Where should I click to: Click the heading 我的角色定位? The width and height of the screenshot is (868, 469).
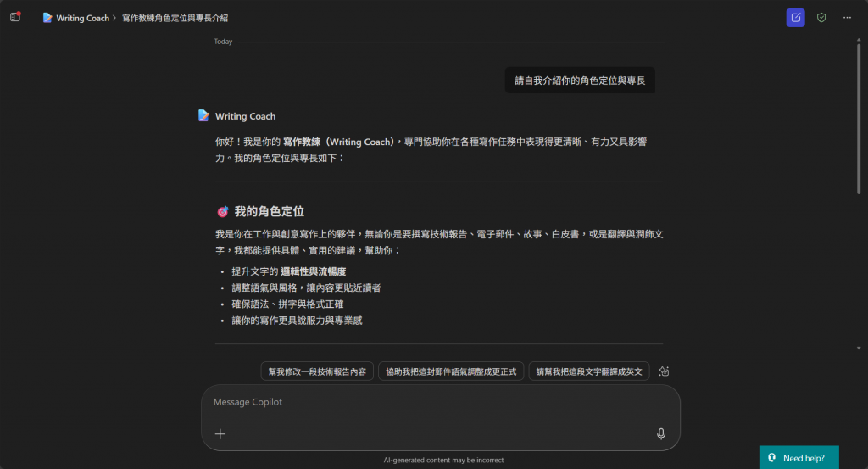(x=269, y=211)
